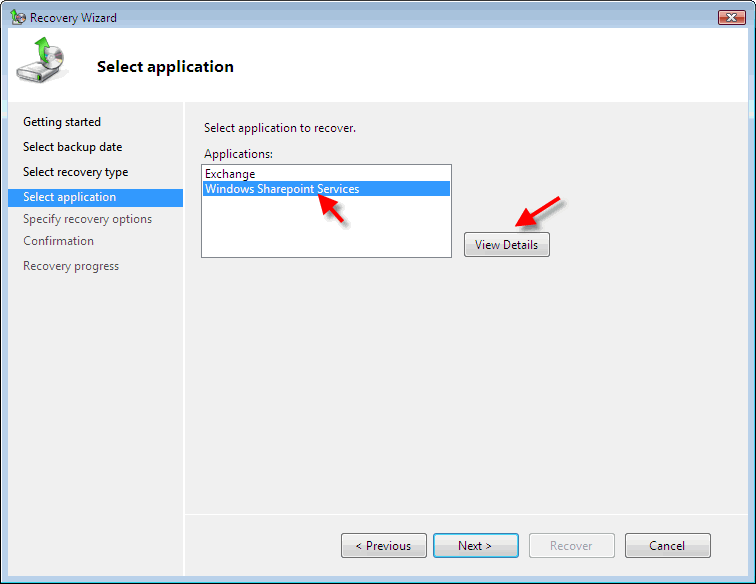Proceed with the Next button

pyautogui.click(x=476, y=545)
